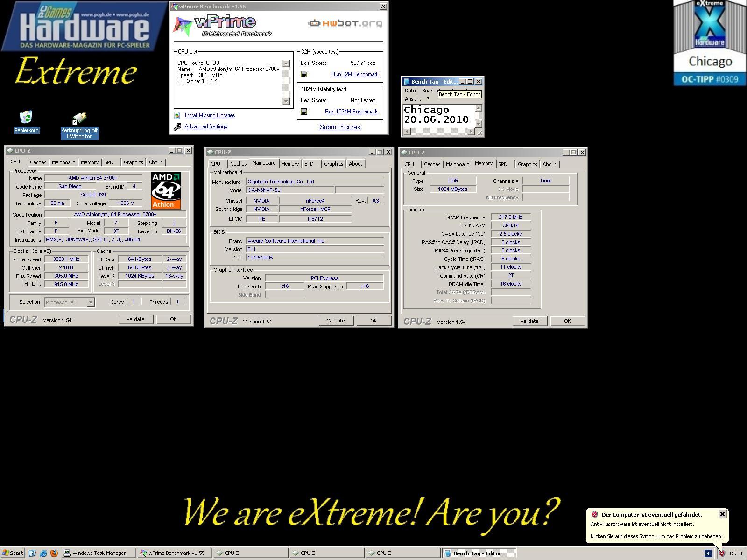Image resolution: width=747 pixels, height=560 pixels.
Task: Click the wPrime logo graphic
Action: (x=223, y=26)
